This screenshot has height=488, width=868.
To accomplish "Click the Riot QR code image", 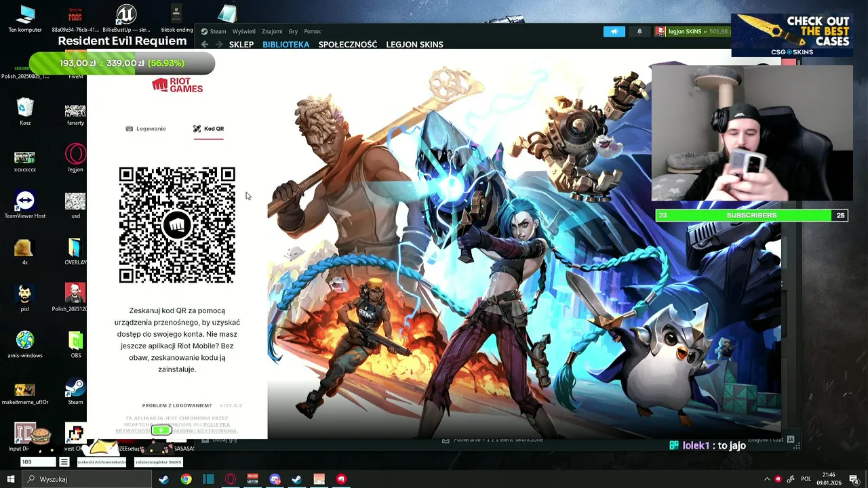I will point(177,225).
